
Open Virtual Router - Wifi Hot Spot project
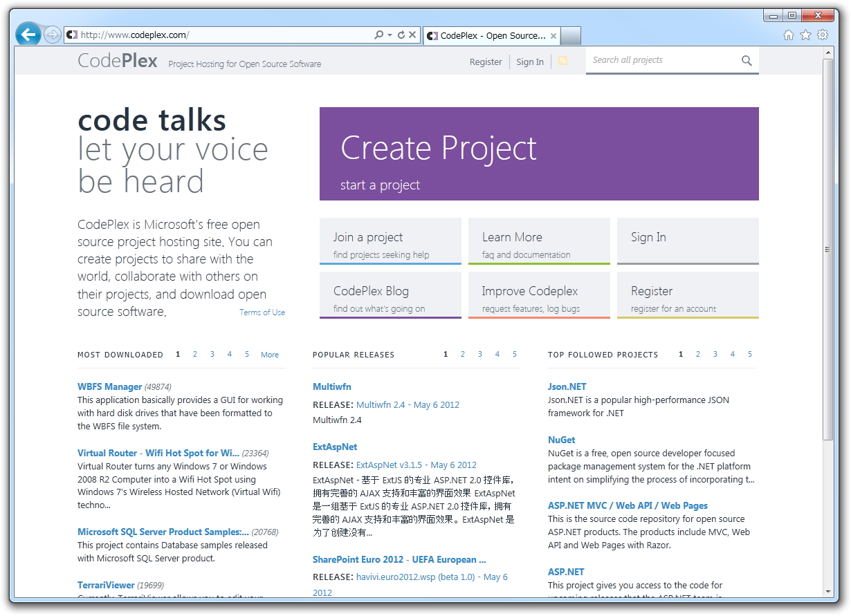(x=158, y=453)
